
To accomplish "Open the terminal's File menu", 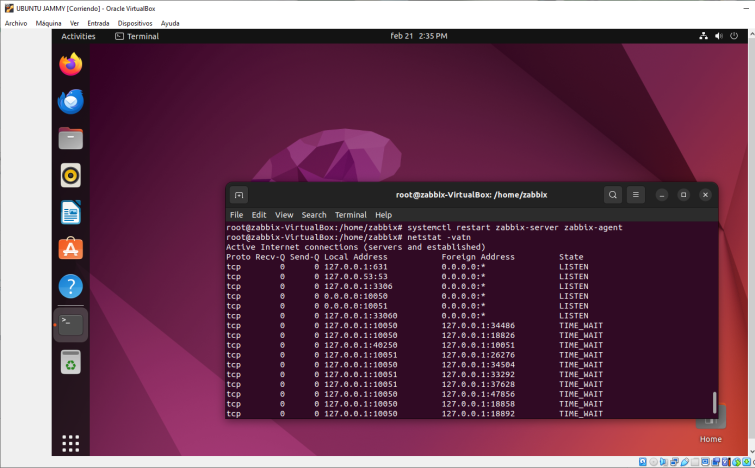I will point(236,215).
